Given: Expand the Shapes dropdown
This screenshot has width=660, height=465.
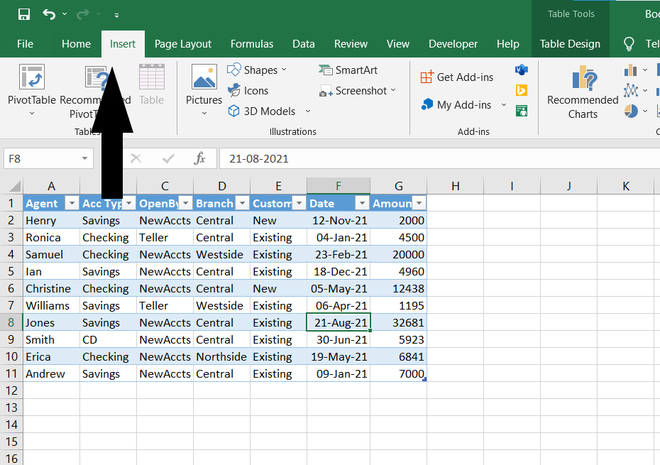Looking at the screenshot, I should [284, 70].
